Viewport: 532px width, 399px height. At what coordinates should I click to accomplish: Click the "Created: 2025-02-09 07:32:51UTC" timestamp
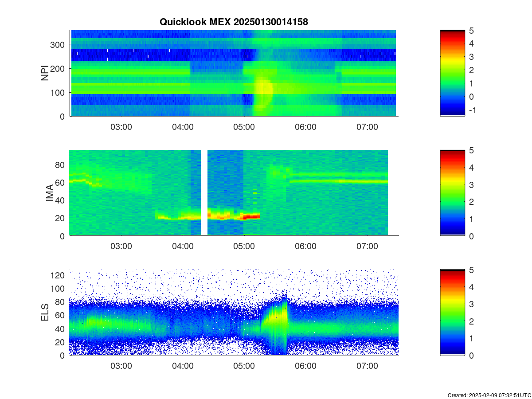coord(489,395)
